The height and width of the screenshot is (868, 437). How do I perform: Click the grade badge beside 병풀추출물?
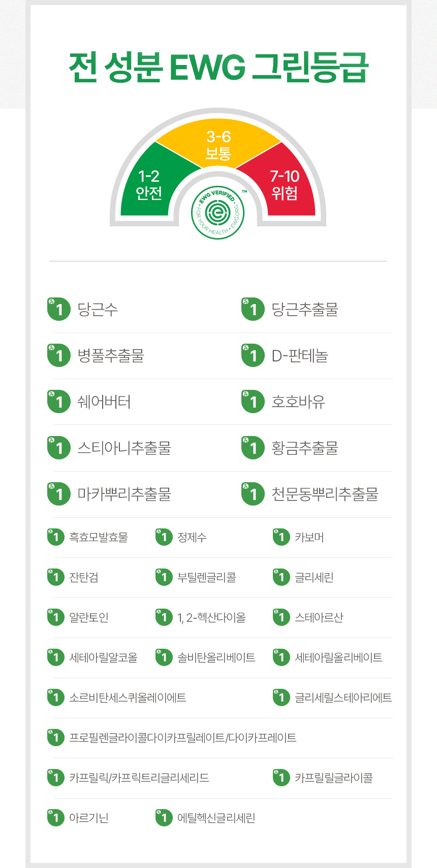point(59,355)
